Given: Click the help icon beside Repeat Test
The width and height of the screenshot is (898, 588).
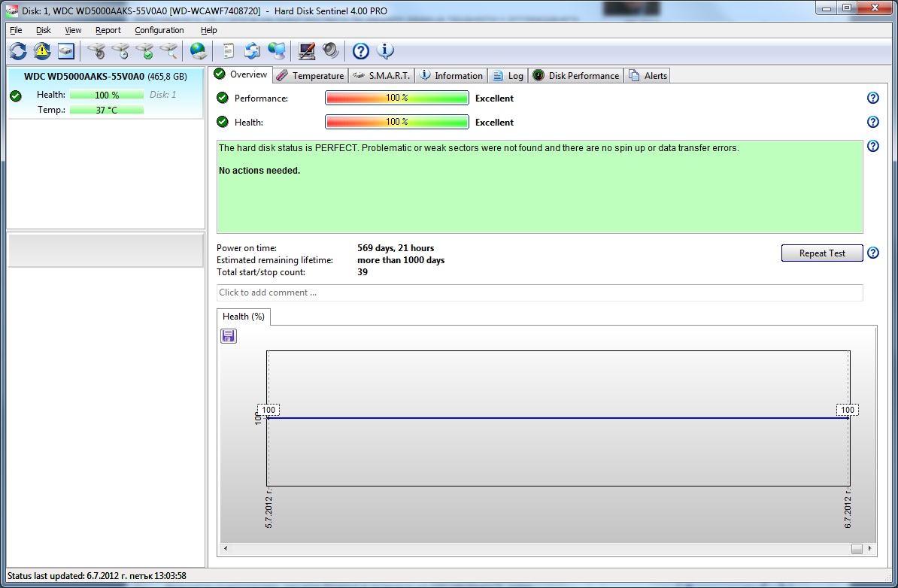Looking at the screenshot, I should click(x=872, y=253).
